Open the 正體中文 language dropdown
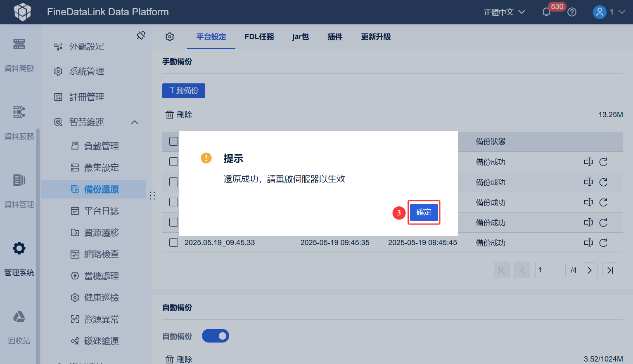 (x=505, y=12)
